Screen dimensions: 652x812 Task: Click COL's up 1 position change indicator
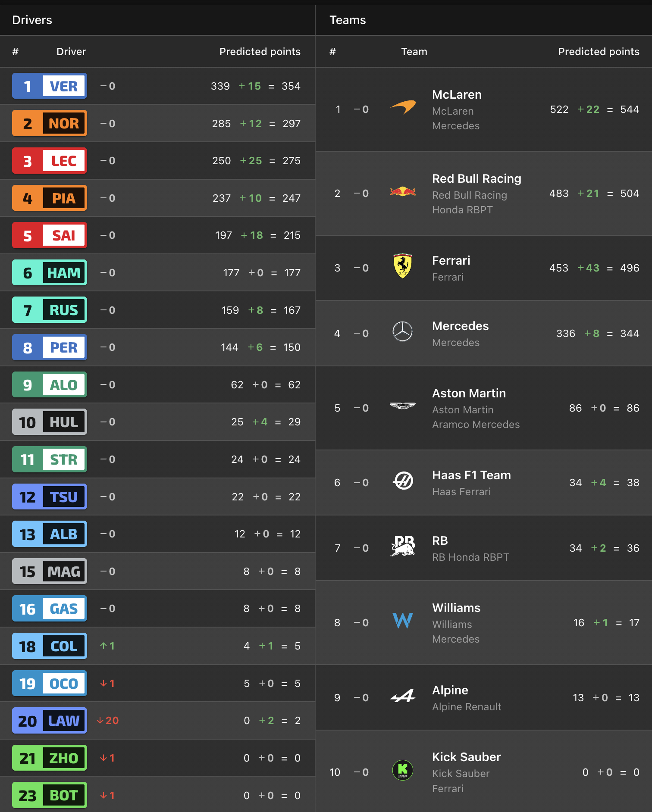107,646
